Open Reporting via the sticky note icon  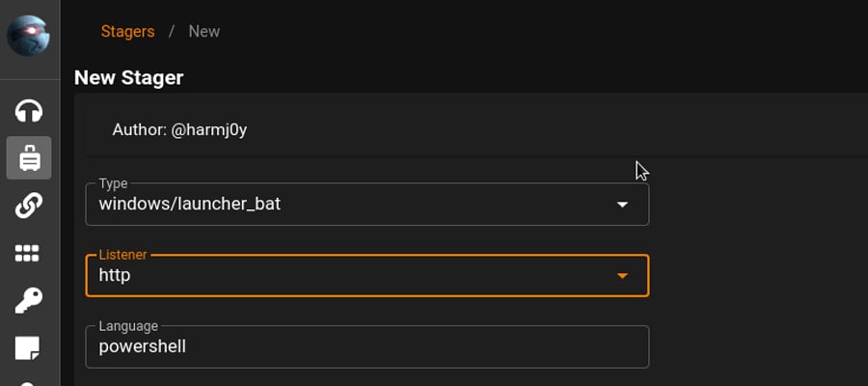27,348
